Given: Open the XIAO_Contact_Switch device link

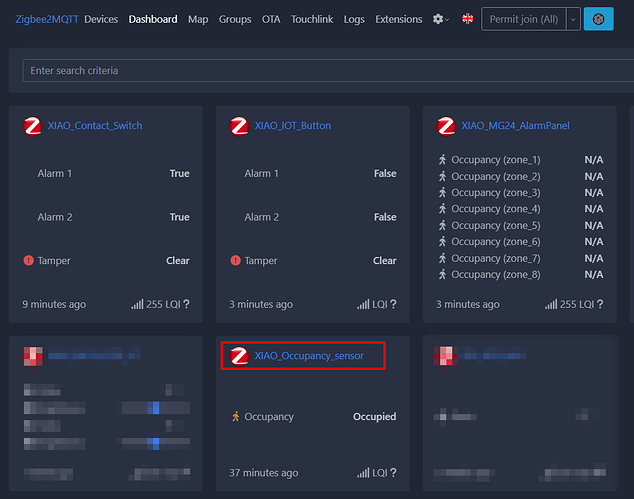Looking at the screenshot, I should [x=95, y=126].
